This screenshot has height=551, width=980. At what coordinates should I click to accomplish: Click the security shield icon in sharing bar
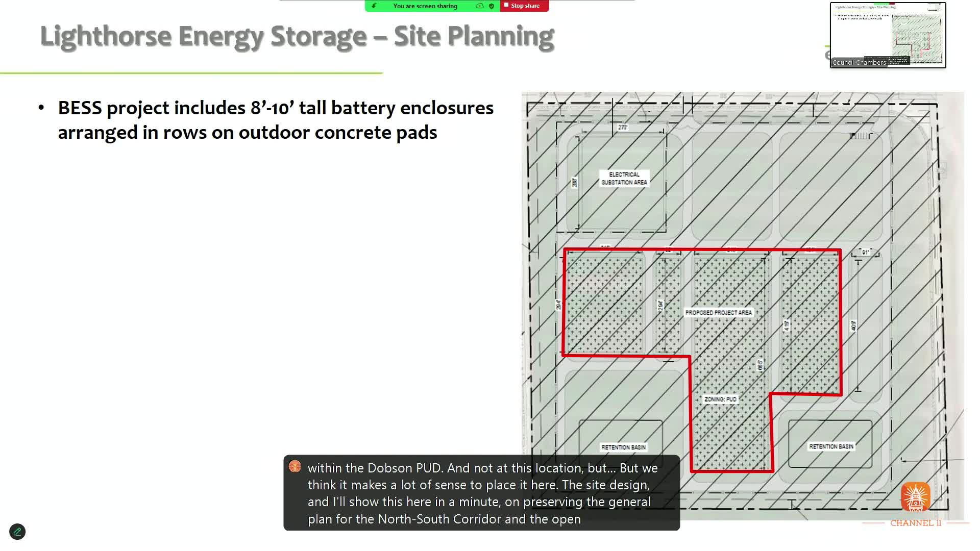point(492,6)
